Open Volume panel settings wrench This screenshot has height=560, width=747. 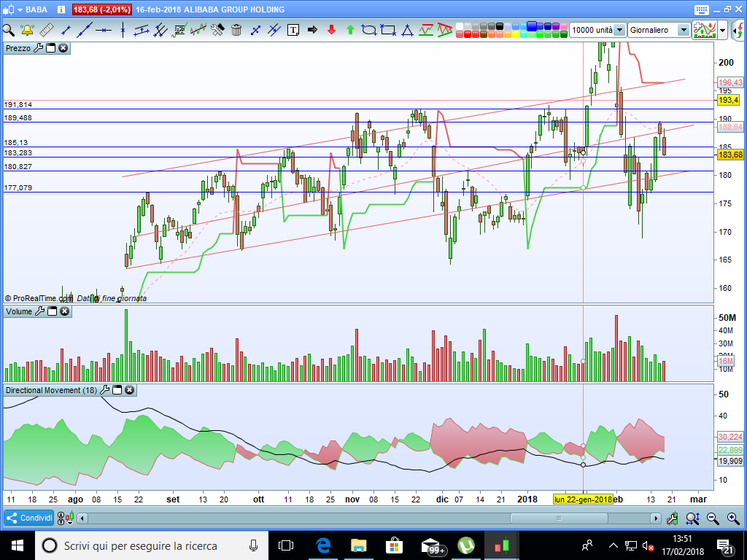(40, 311)
